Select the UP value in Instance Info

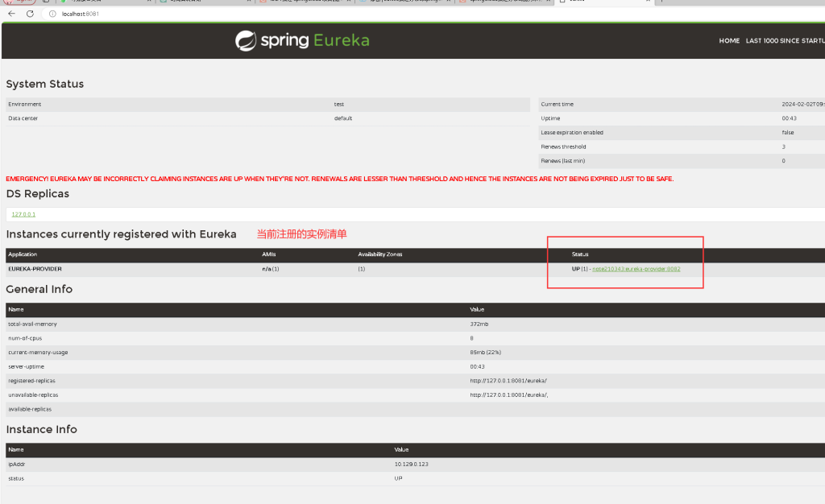(398, 479)
